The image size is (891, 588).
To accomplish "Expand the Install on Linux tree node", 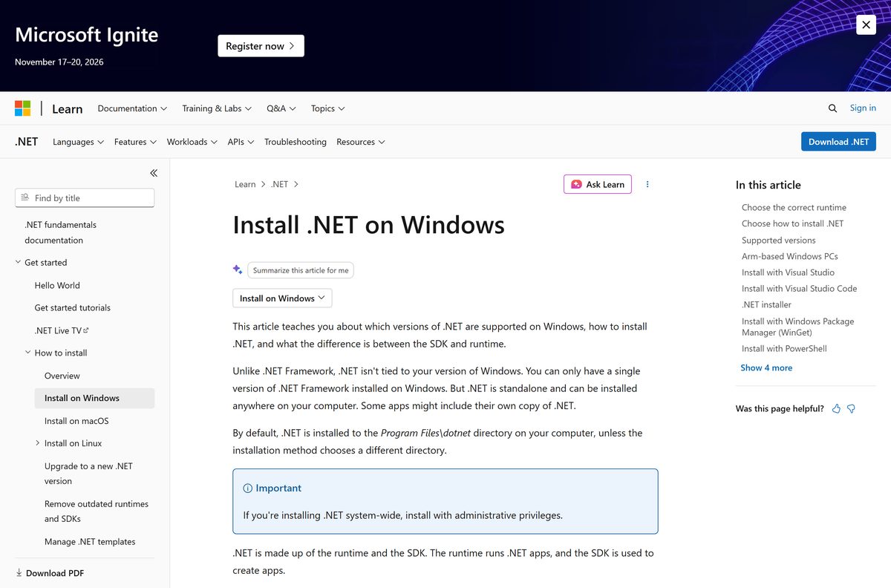I will 38,443.
